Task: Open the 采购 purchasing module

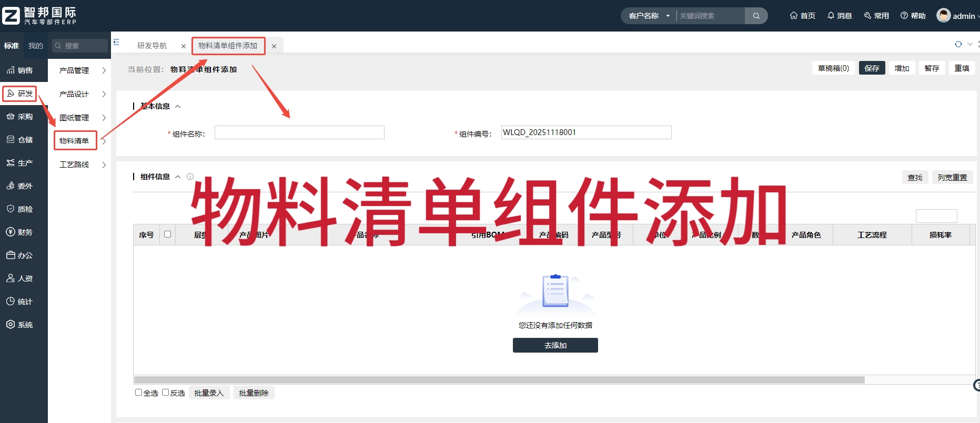Action: (20, 116)
